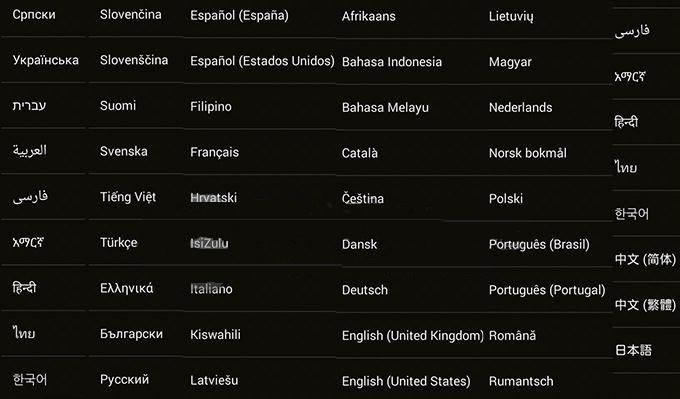The height and width of the screenshot is (399, 680).
Task: Select English (United Kingdom) option
Action: (x=412, y=336)
